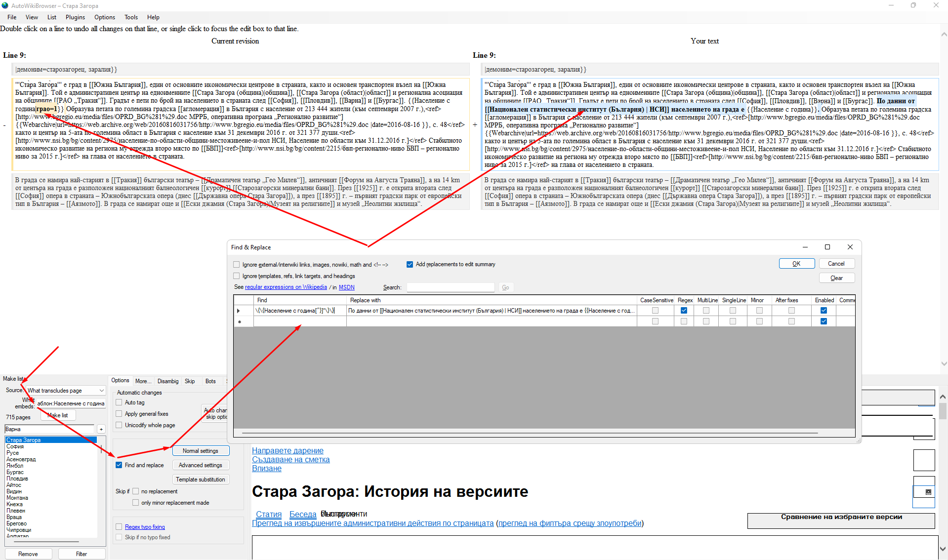Minimize the Find & Replace dialog
This screenshot has height=560, width=948.
(805, 247)
